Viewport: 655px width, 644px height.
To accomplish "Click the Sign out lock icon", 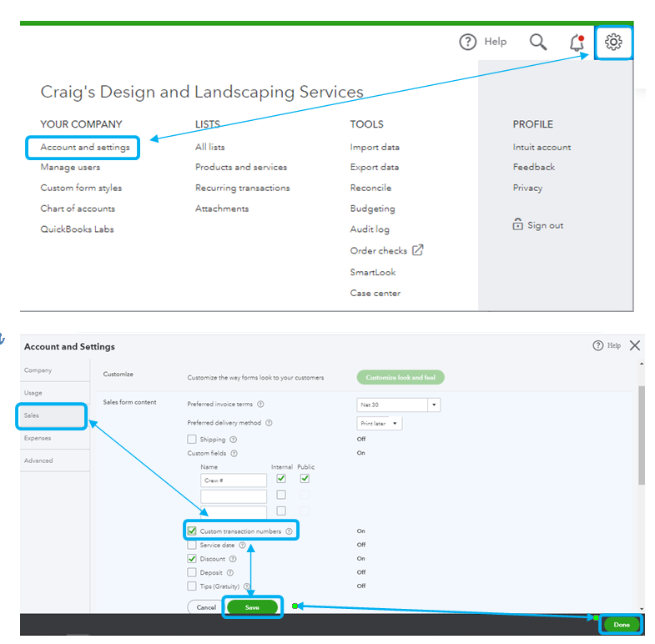I will coord(517,224).
